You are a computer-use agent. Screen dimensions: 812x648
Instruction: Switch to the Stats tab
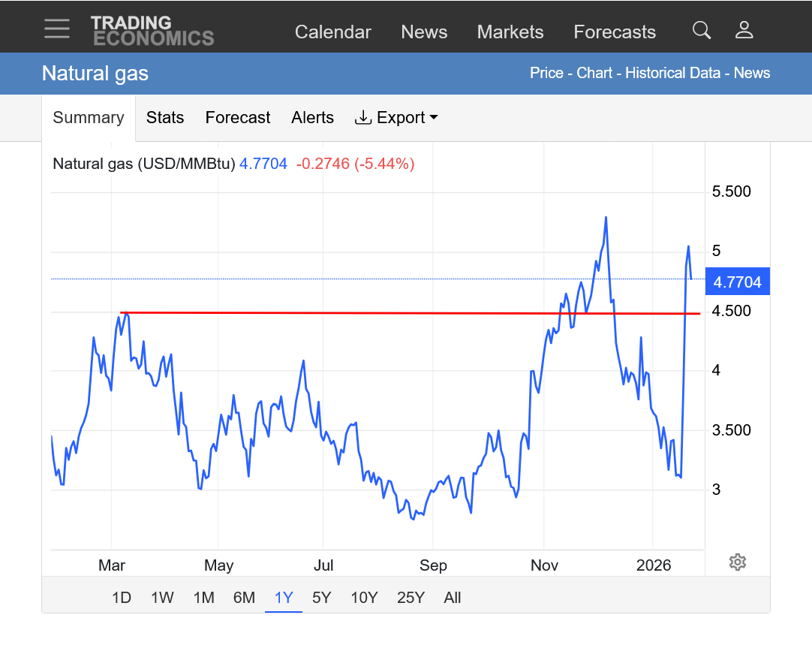point(165,118)
